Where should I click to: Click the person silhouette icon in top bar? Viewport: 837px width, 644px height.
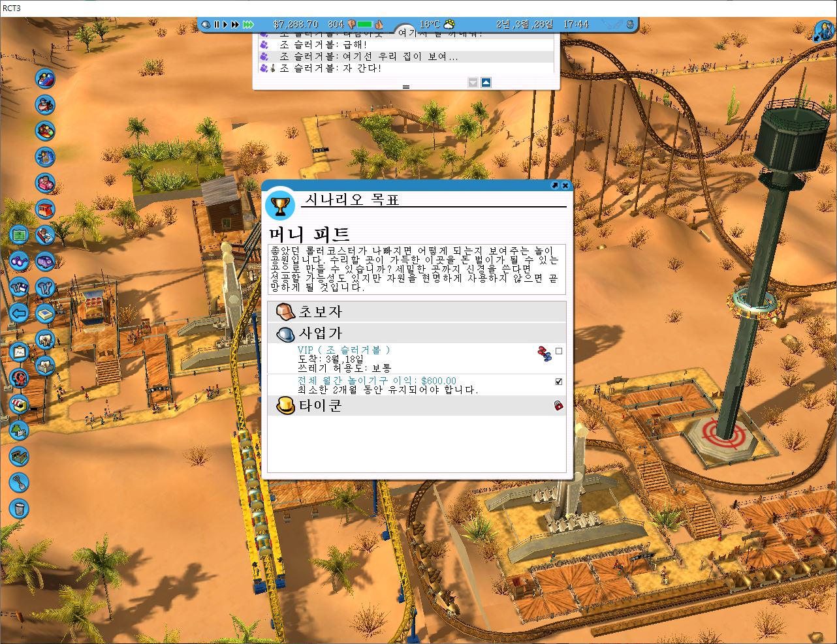(x=630, y=25)
